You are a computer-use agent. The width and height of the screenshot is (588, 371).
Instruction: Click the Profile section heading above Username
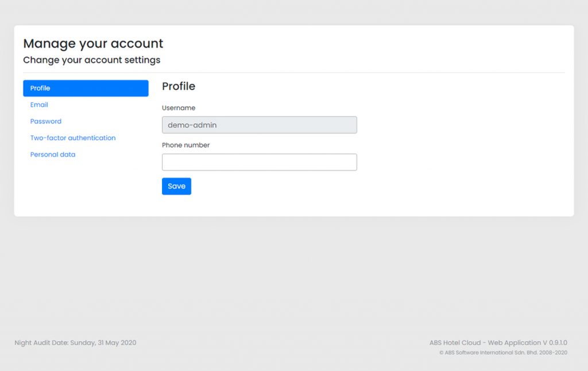coord(179,86)
